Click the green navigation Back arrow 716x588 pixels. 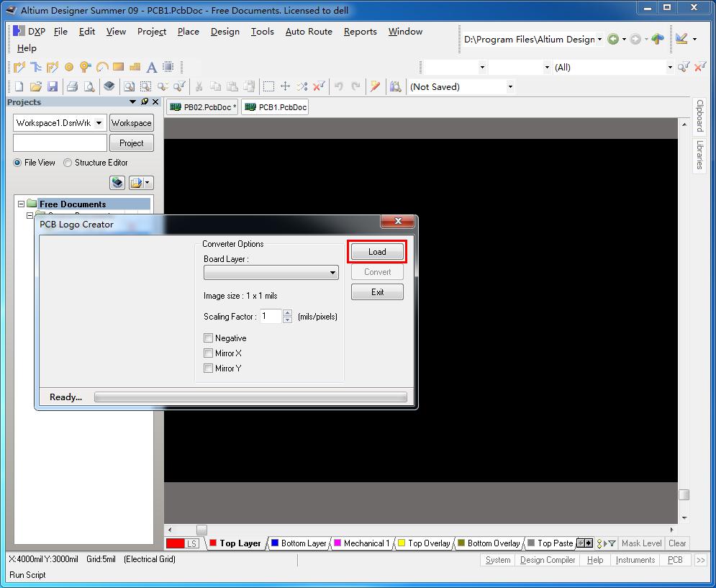pos(613,40)
